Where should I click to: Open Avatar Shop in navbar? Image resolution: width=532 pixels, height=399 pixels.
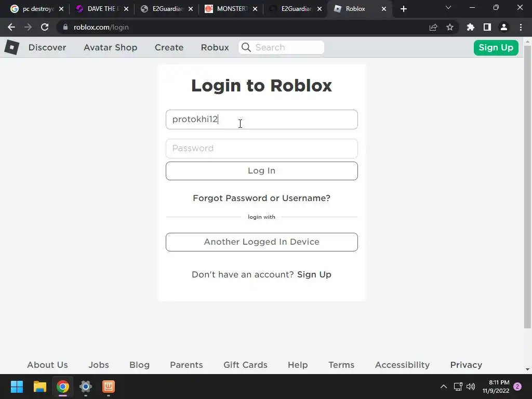[x=111, y=47]
